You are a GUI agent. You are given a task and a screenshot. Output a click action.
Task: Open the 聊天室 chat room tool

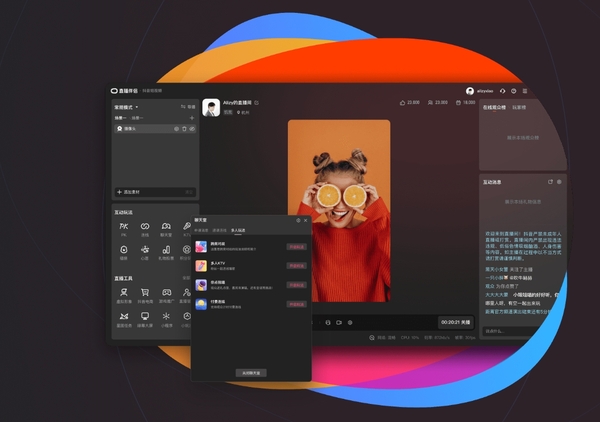[x=166, y=229]
